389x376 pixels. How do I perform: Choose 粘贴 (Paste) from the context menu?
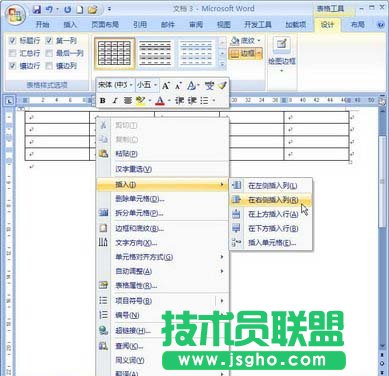(x=162, y=154)
